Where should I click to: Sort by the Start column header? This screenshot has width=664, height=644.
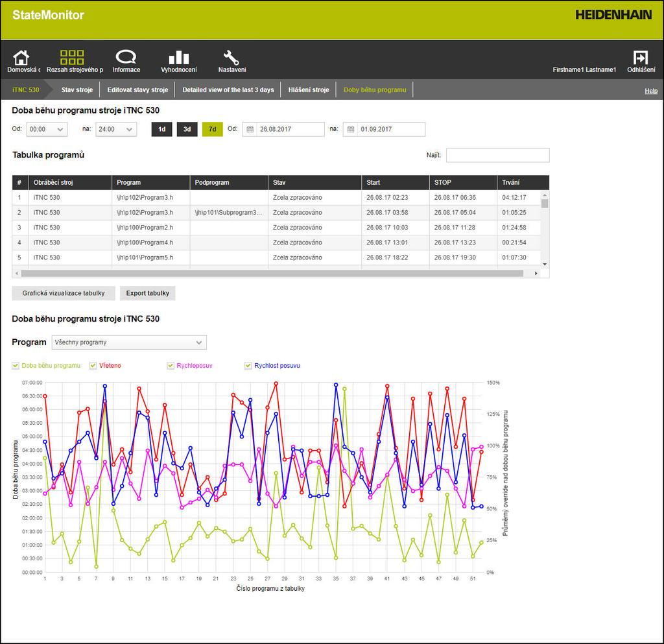click(395, 182)
